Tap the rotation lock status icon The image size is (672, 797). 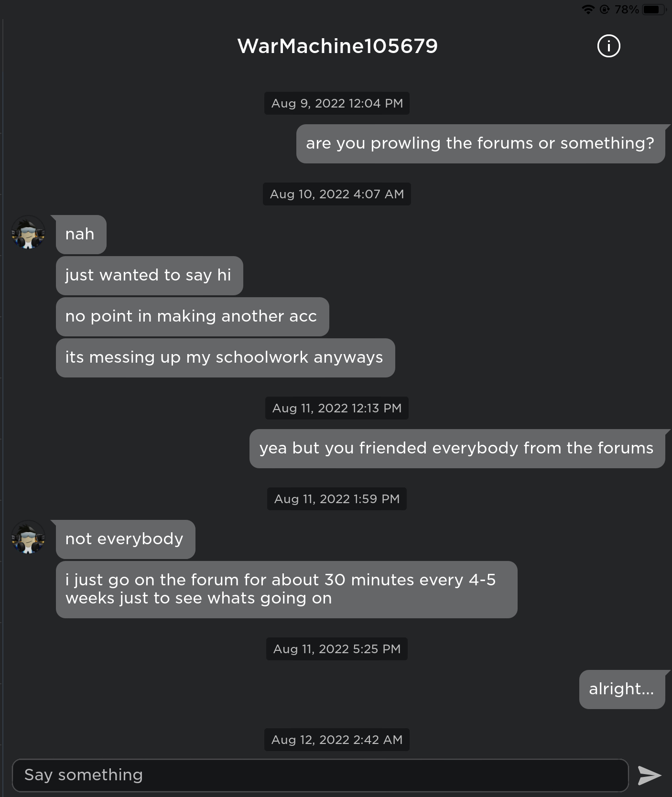click(605, 10)
